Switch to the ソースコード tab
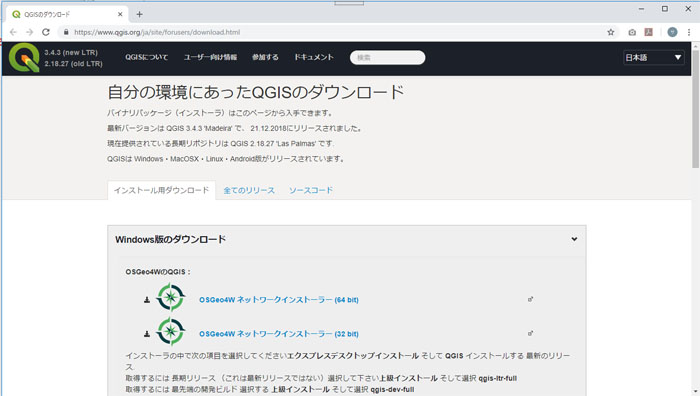 tap(311, 190)
